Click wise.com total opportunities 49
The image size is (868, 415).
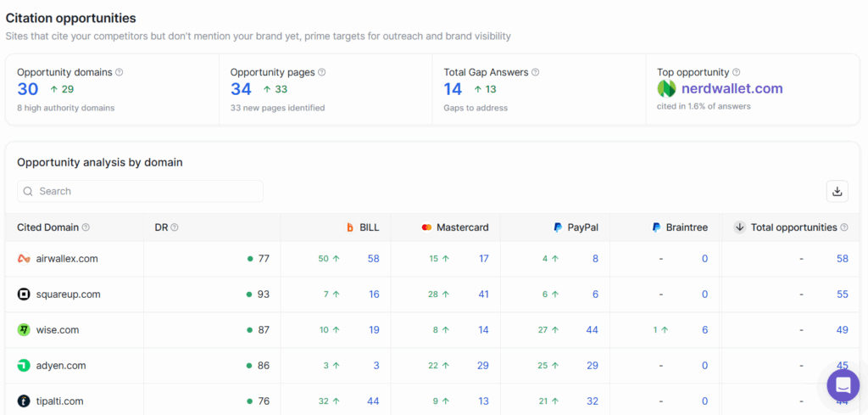[x=842, y=329]
